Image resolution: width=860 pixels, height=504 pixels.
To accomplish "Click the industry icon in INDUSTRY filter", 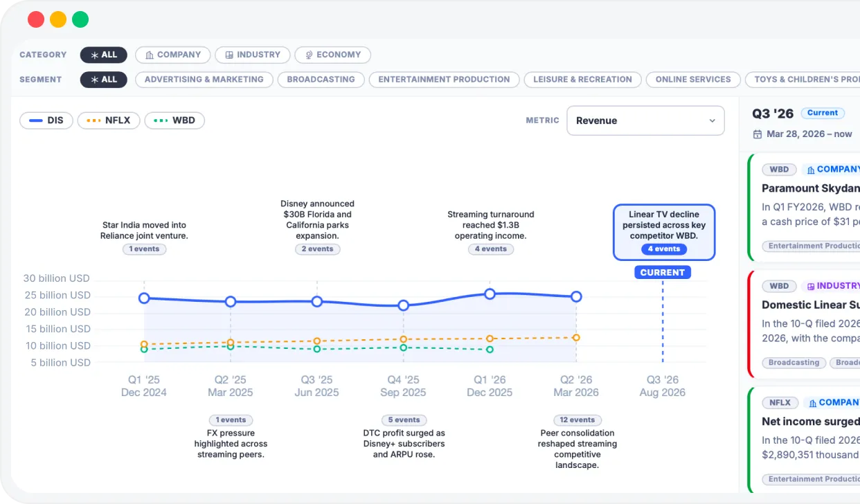I will click(229, 55).
